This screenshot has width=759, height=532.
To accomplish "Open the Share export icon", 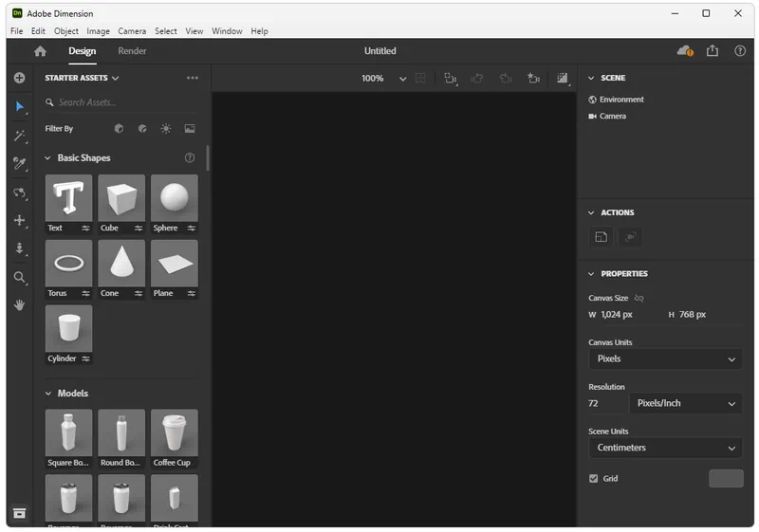I will click(x=713, y=51).
